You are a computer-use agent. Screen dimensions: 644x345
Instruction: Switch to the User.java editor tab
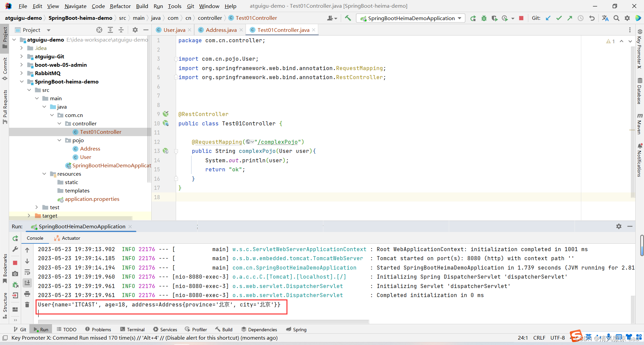pos(174,30)
